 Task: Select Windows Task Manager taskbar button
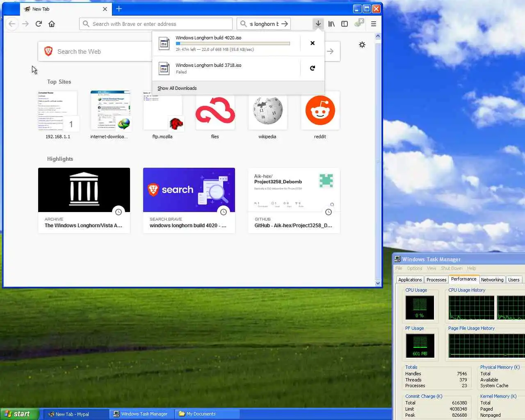(142, 414)
